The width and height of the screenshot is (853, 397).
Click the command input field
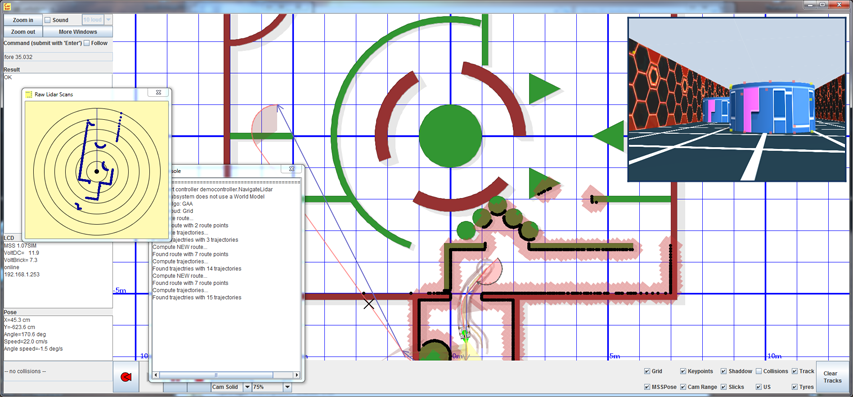click(x=58, y=57)
